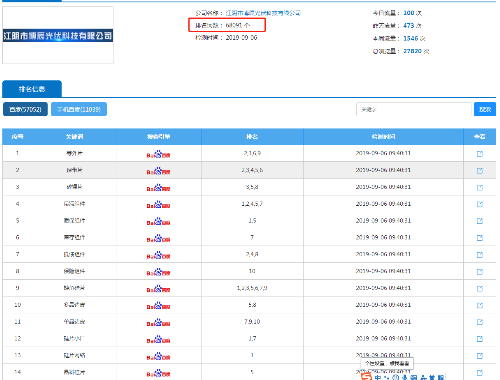Open the view icon in row 6
500x380 pixels.
pos(480,238)
